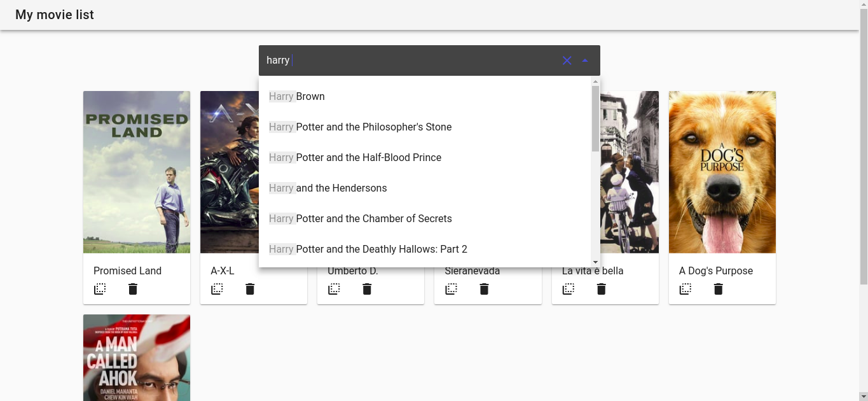
Task: Collapse the autocomplete suggestion dropdown arrow
Action: [585, 60]
